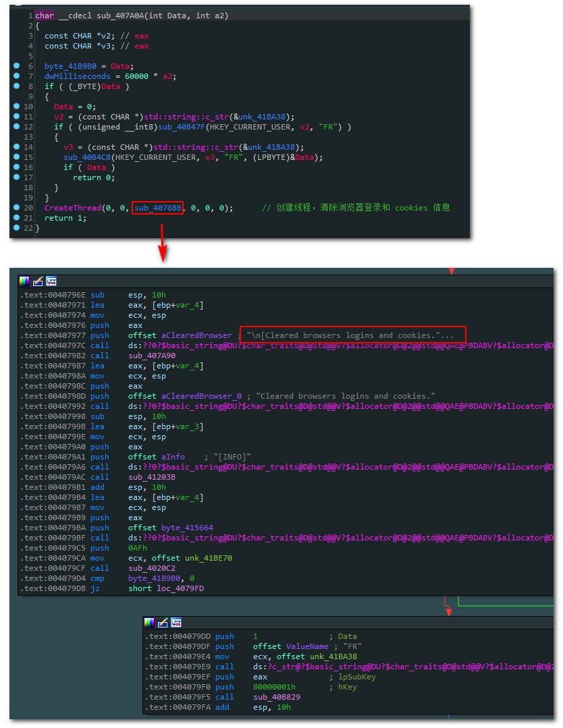The image size is (563, 728).
Task: Click the color palette icon in upper graph node
Action: point(24,281)
